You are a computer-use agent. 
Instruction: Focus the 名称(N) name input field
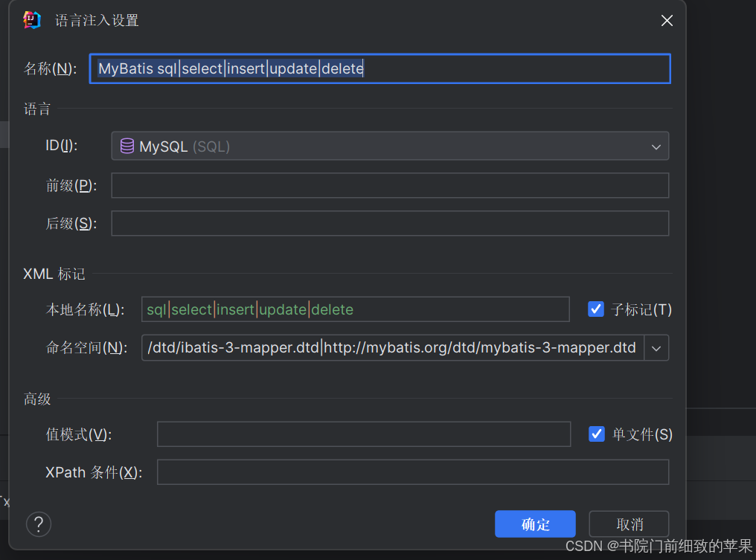pyautogui.click(x=380, y=68)
